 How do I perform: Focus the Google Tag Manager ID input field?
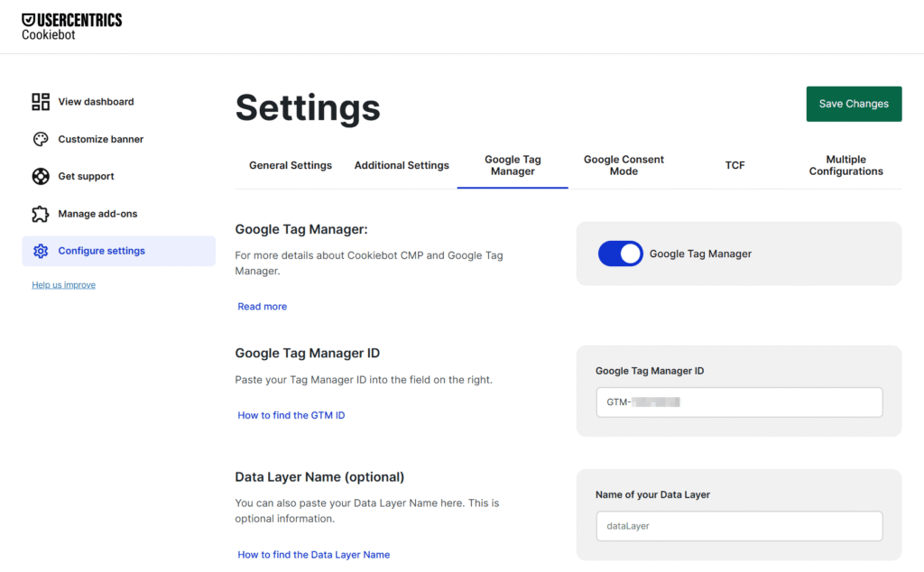click(x=739, y=402)
